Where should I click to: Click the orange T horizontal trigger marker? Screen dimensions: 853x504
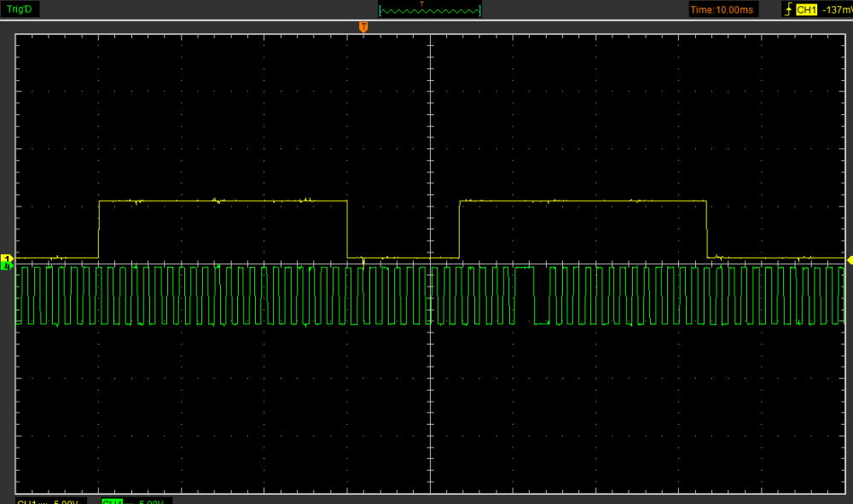pos(363,27)
